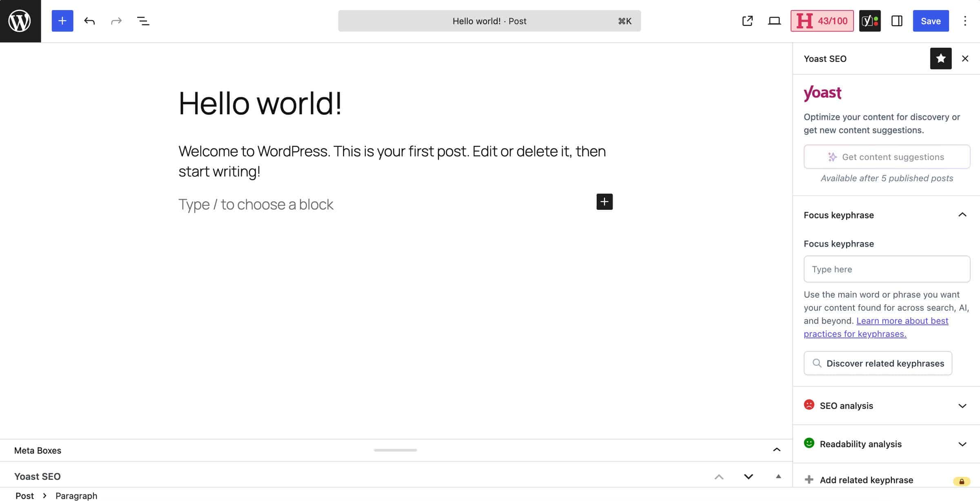Close the Yoast SEO sidebar
980x501 pixels.
point(965,58)
